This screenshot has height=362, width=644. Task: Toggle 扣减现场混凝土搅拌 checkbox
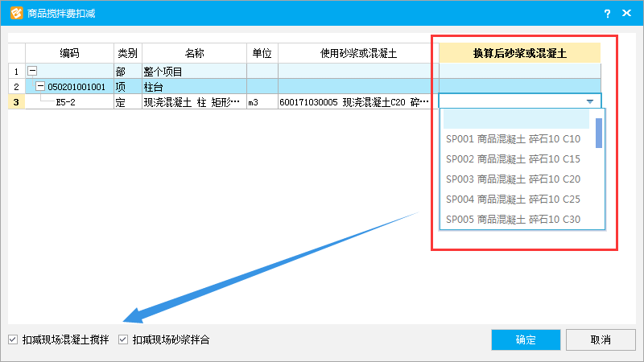tap(12, 339)
